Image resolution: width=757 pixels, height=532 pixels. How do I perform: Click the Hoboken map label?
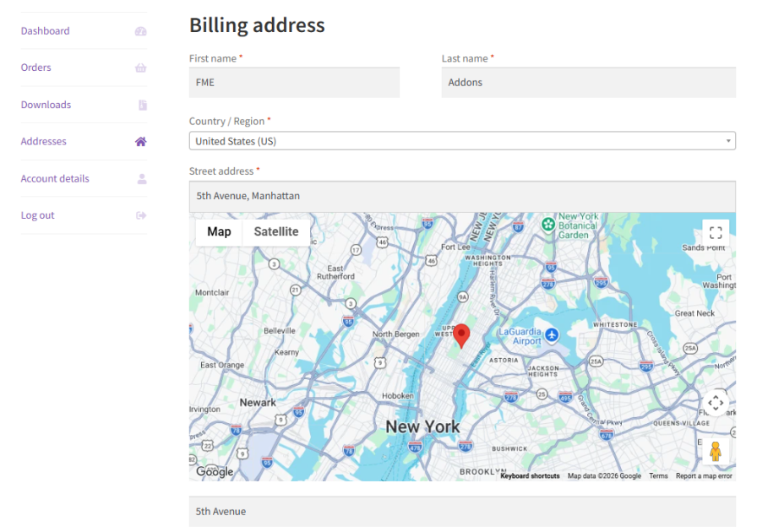pyautogui.click(x=398, y=396)
